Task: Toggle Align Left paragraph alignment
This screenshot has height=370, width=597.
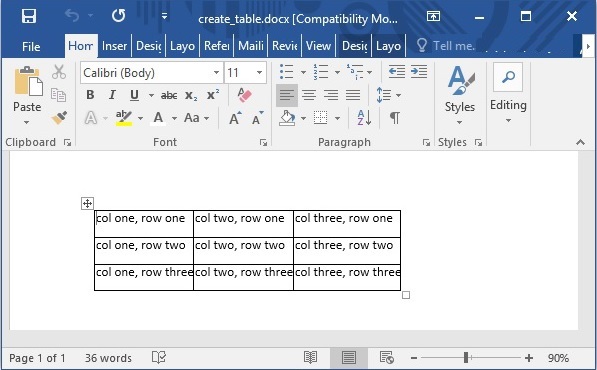Action: click(287, 95)
